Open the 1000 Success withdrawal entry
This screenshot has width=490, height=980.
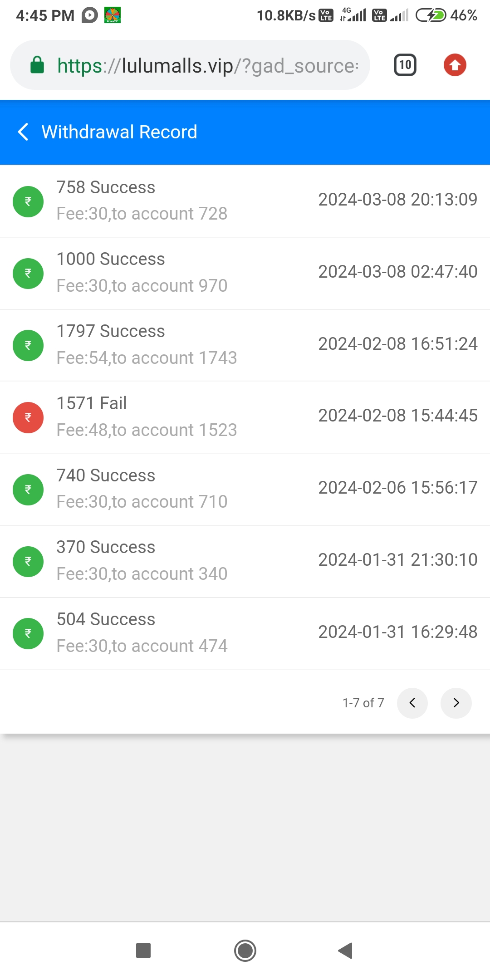pos(245,273)
